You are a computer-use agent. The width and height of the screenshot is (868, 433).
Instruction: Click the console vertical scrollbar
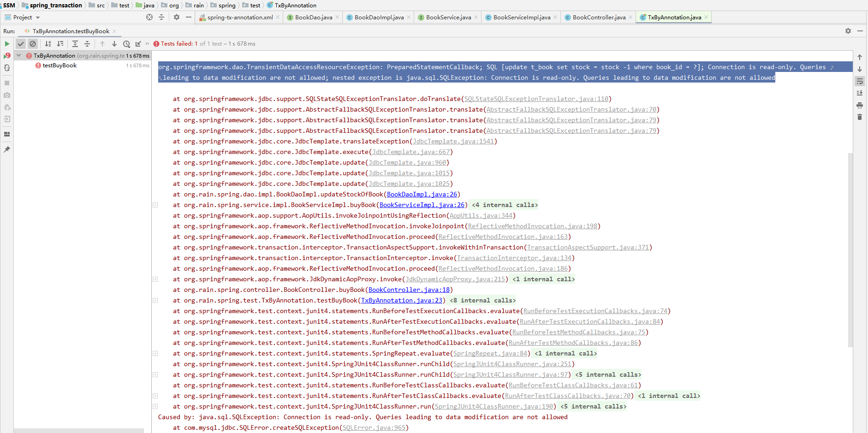[x=850, y=249]
